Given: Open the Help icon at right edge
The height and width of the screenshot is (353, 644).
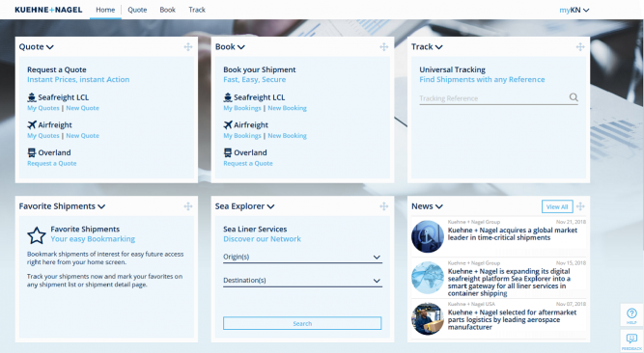Looking at the screenshot, I should point(631,314).
